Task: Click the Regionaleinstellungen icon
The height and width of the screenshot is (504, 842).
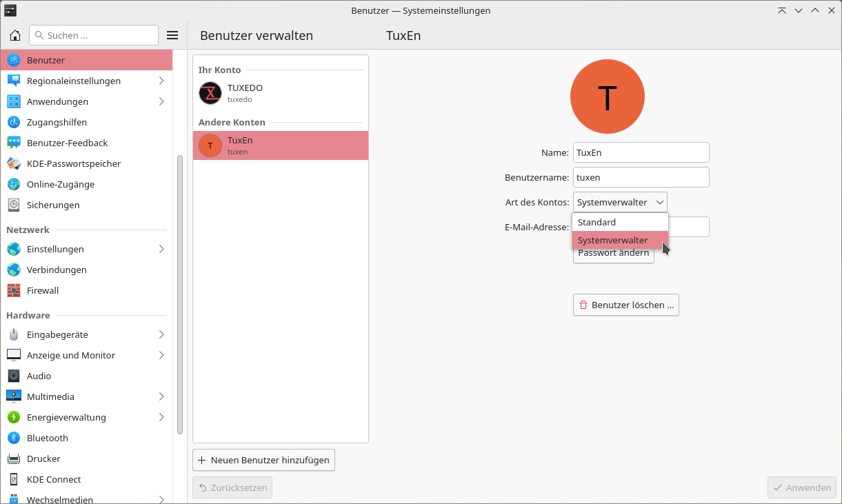Action: (x=14, y=81)
